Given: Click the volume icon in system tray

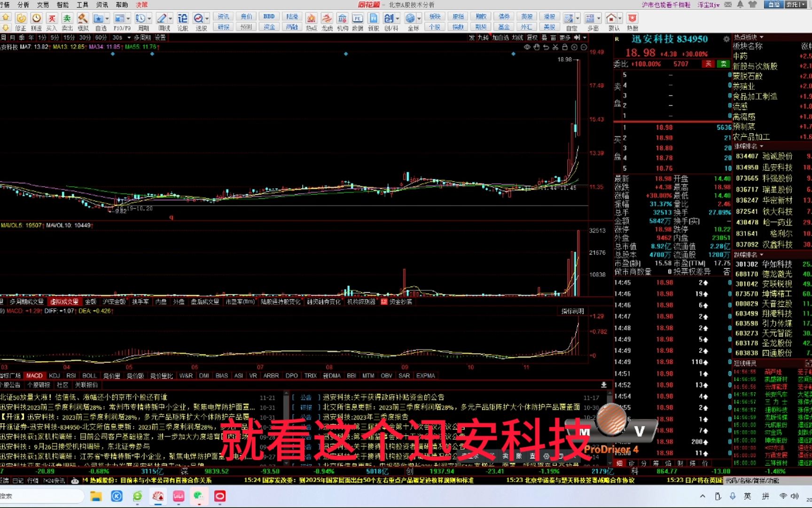Looking at the screenshot, I should pos(795,496).
